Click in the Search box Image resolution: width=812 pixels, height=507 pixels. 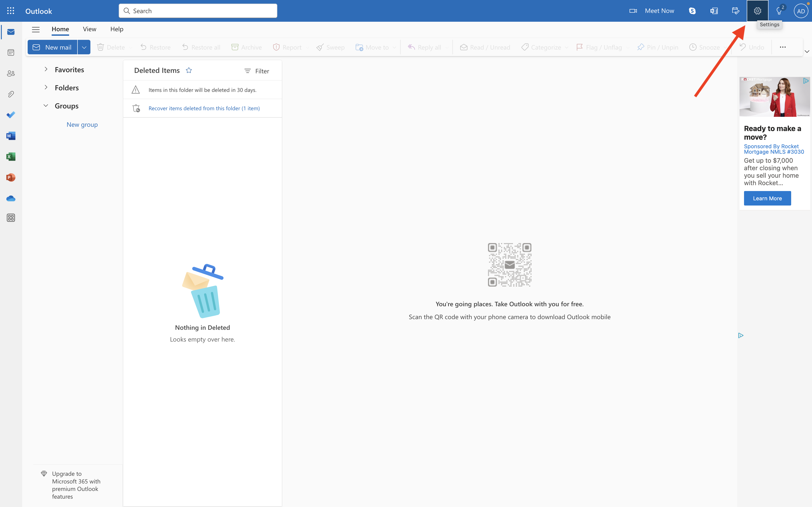[x=201, y=11]
